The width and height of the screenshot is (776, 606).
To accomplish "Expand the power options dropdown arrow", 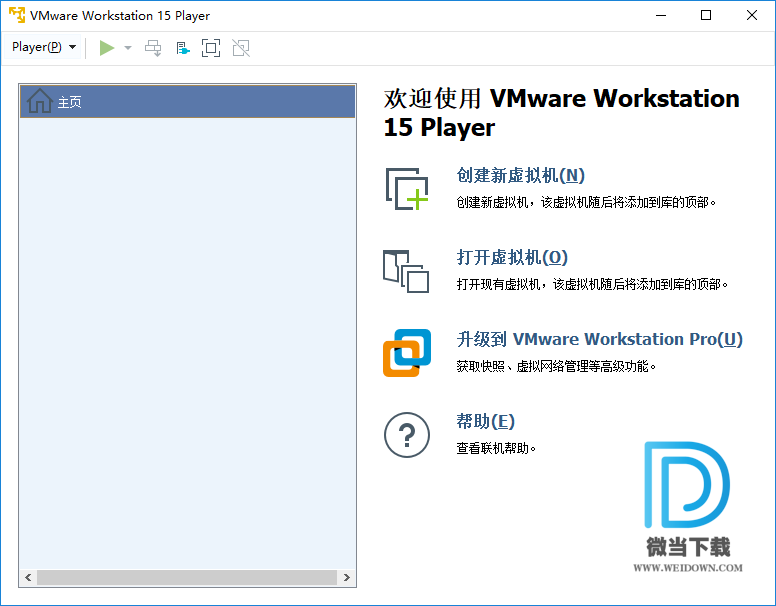I will [x=128, y=48].
